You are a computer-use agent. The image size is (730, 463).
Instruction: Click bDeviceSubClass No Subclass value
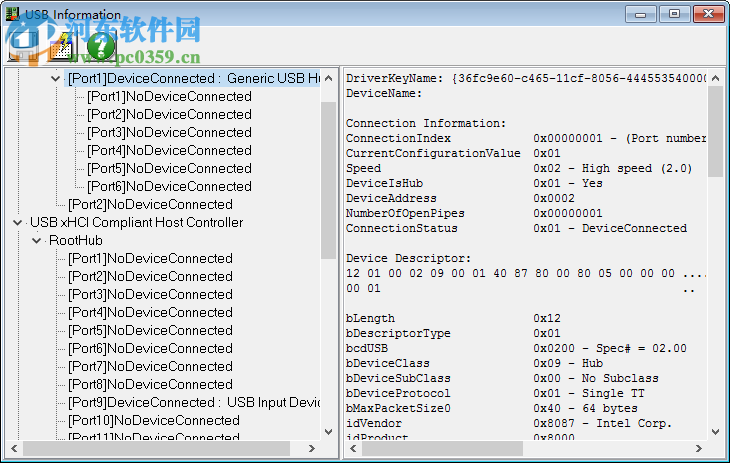[596, 378]
